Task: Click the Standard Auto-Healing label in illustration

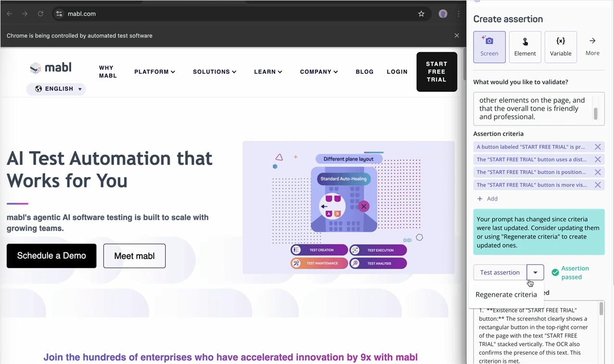Action: [x=343, y=179]
